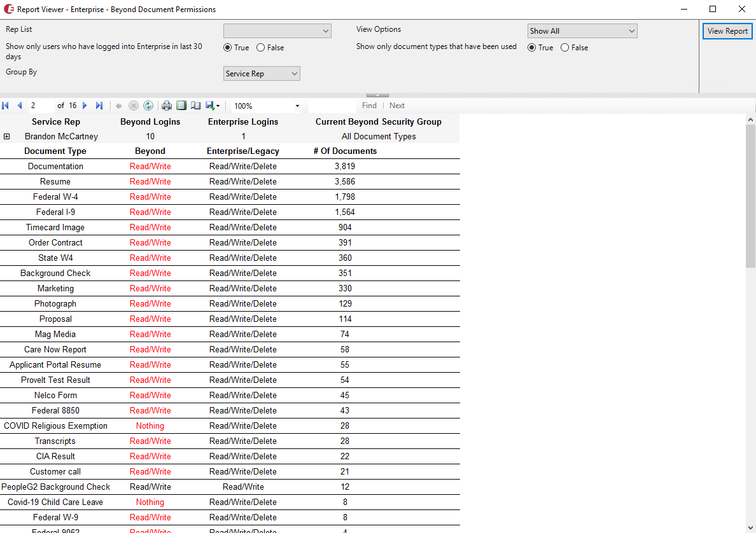756x533 pixels.
Task: Click the Nelco Form row label
Action: click(x=55, y=395)
